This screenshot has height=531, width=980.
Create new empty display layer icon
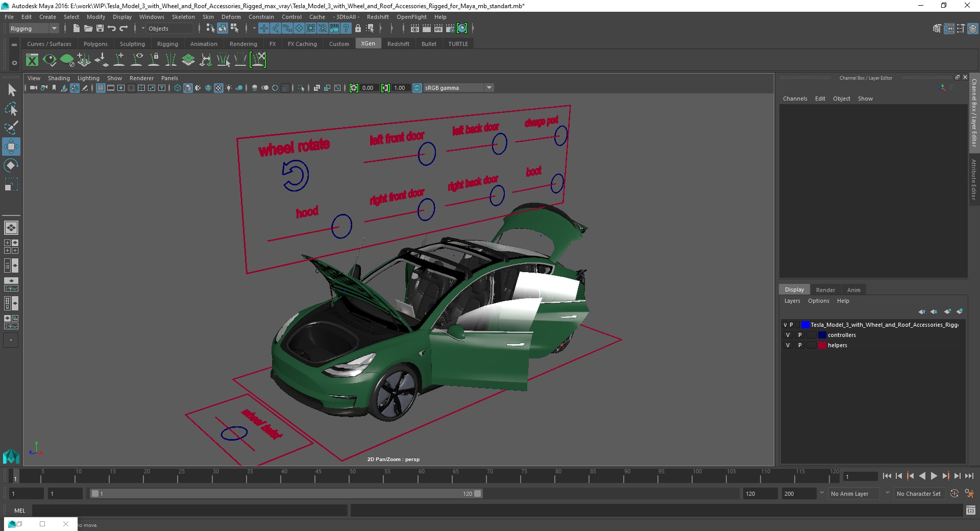pos(948,311)
